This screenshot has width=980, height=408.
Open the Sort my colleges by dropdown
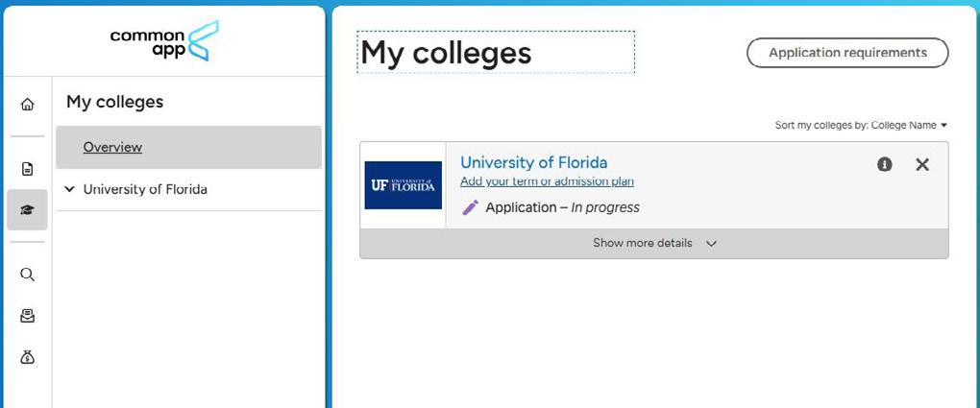point(861,125)
